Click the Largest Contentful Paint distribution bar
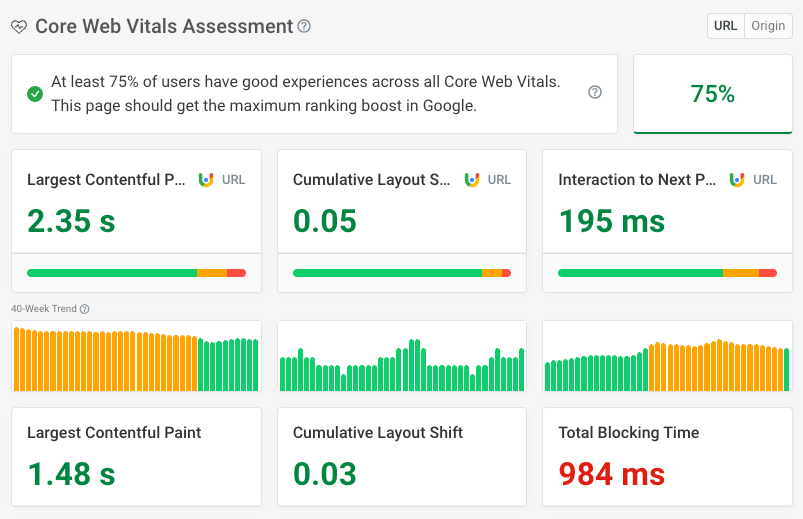Image resolution: width=803 pixels, height=519 pixels. [136, 272]
